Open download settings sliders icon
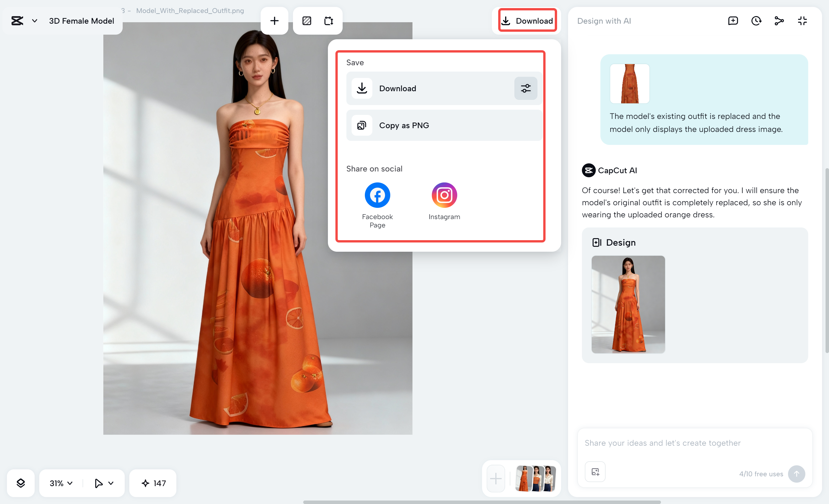Image resolution: width=829 pixels, height=504 pixels. tap(526, 89)
